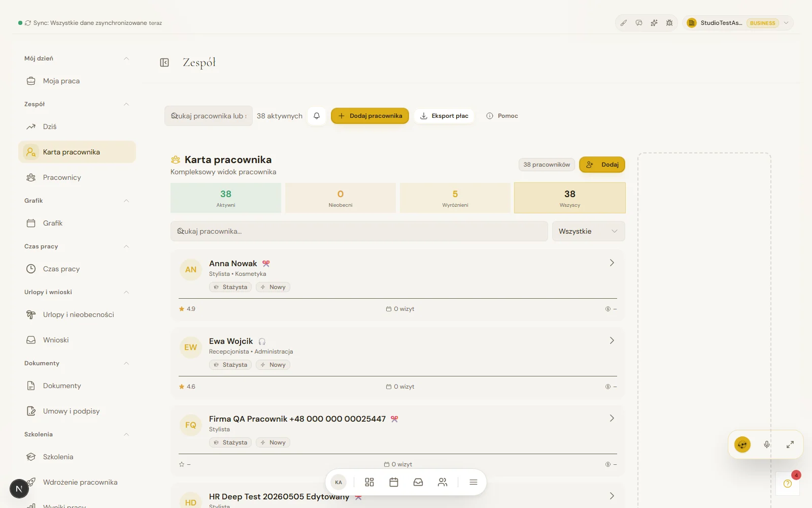Click the bug report icon in top bar
Image resolution: width=812 pixels, height=508 pixels.
[x=669, y=23]
